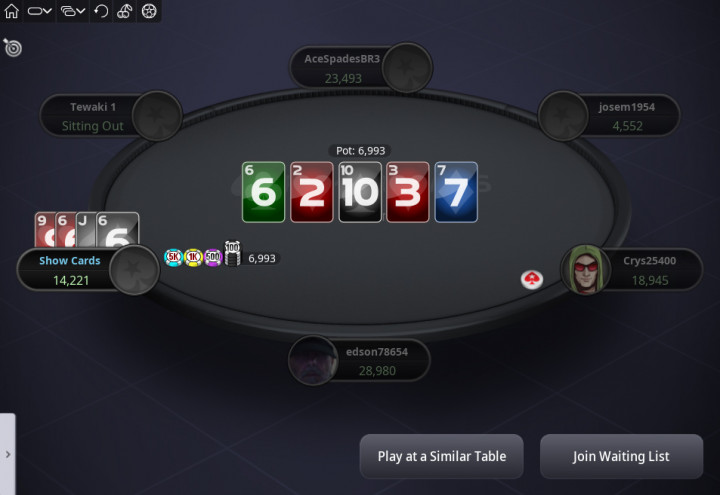Go to the lobby via home icon
The width and height of the screenshot is (720, 495).
[11, 11]
